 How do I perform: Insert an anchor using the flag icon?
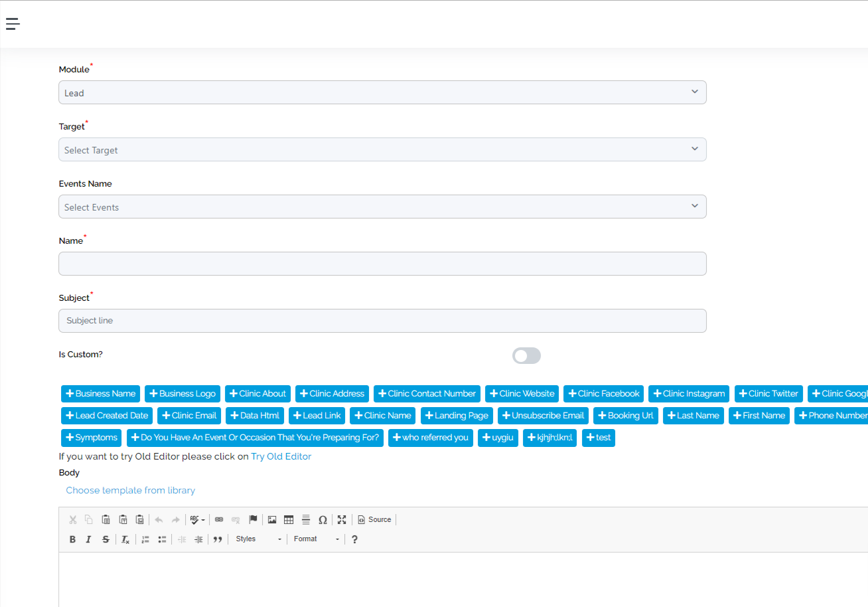(x=253, y=519)
